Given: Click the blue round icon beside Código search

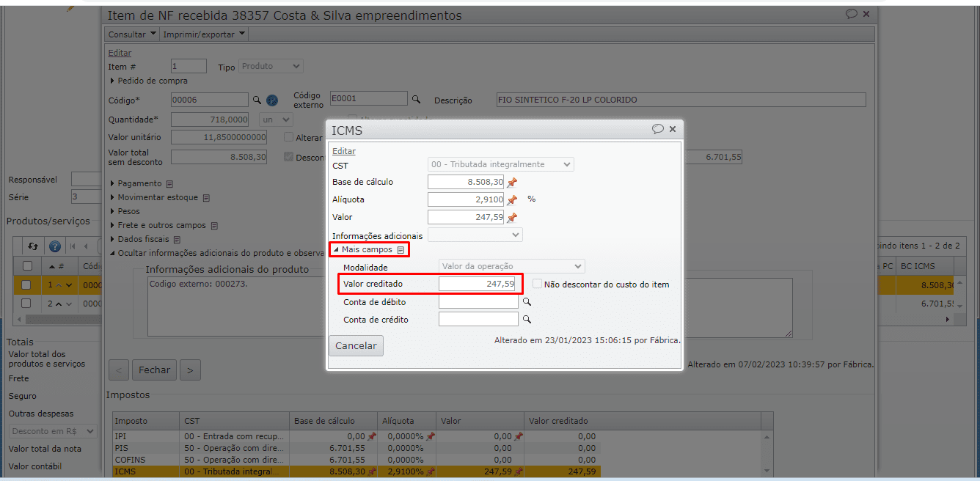Looking at the screenshot, I should pyautogui.click(x=272, y=100).
